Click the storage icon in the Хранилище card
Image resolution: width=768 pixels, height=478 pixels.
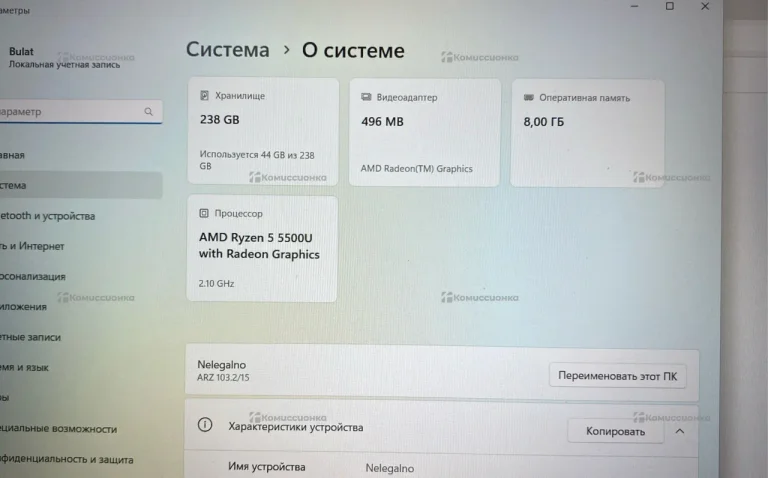[x=205, y=96]
